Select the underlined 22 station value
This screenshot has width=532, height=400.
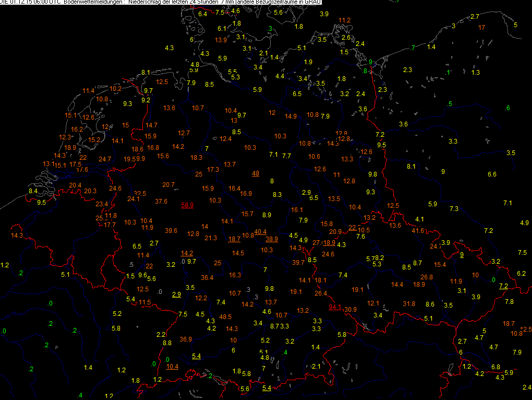353,227
